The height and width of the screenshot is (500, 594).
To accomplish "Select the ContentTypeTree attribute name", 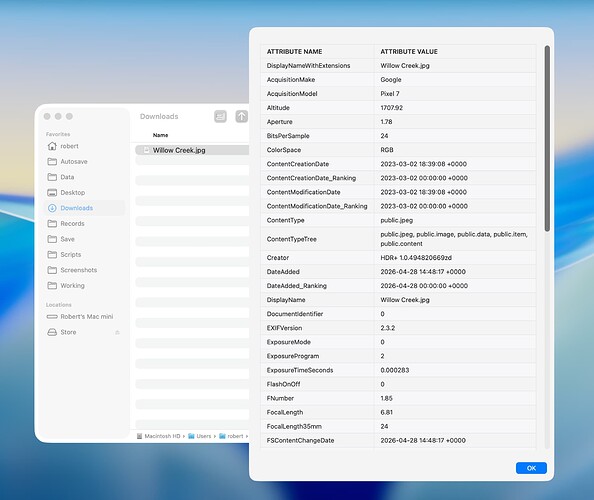I will [x=291, y=239].
